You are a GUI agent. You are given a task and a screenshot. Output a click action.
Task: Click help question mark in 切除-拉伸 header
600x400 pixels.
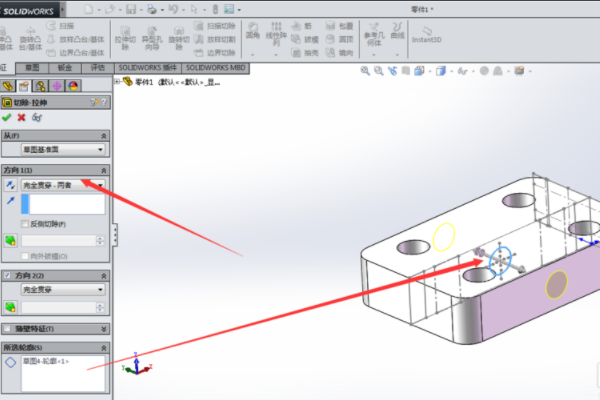point(104,102)
